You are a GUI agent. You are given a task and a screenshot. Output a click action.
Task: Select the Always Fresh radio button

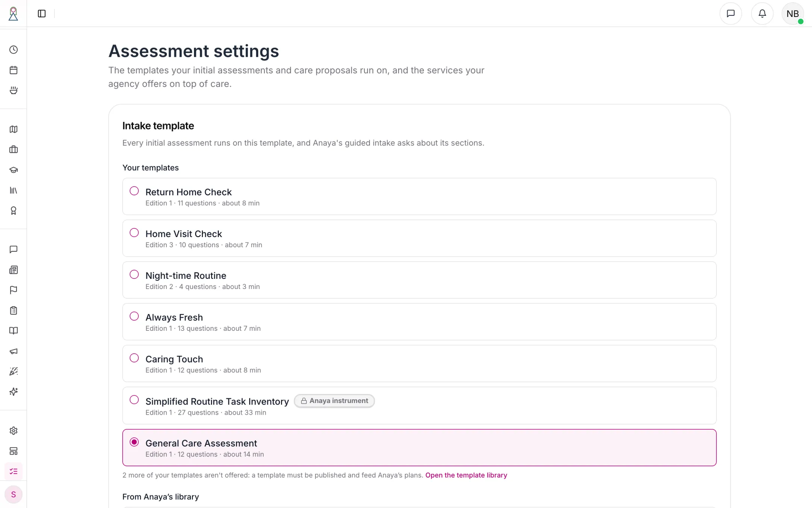[x=134, y=316]
